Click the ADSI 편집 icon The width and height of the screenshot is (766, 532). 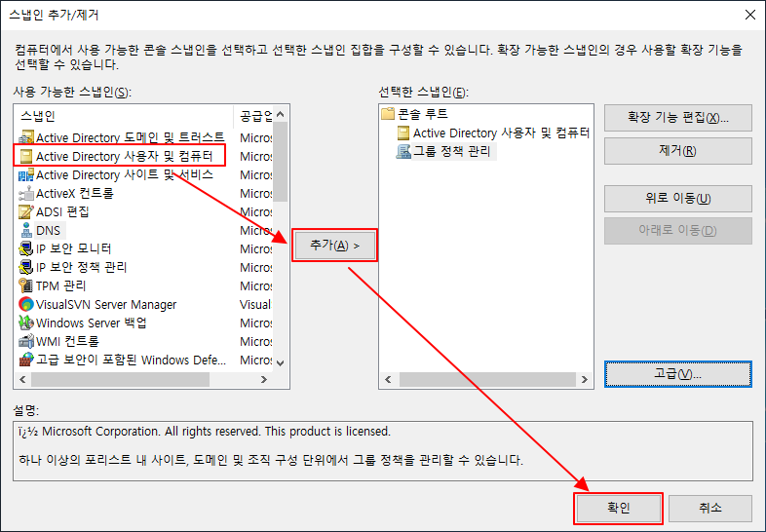[x=26, y=212]
